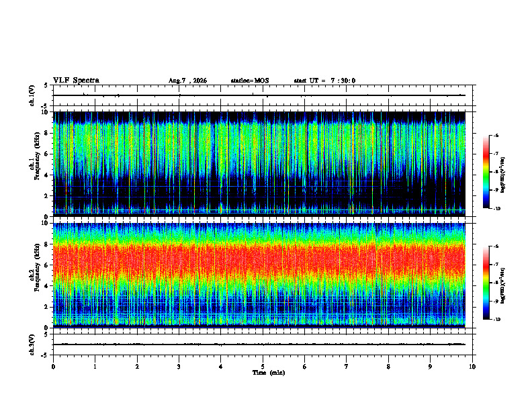Click the ch.2 spectrogram panel

259,275
